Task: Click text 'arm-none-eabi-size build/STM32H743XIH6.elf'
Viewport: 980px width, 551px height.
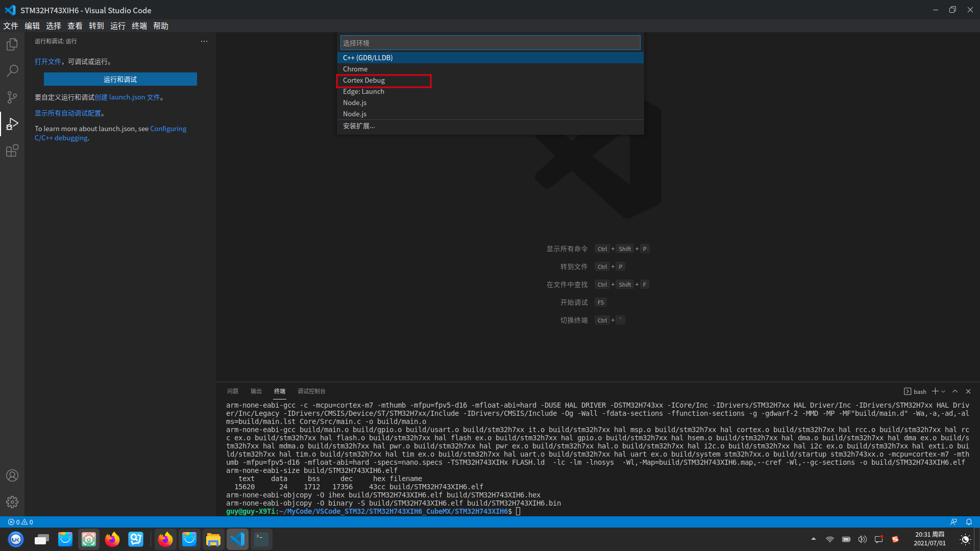Action: click(312, 470)
